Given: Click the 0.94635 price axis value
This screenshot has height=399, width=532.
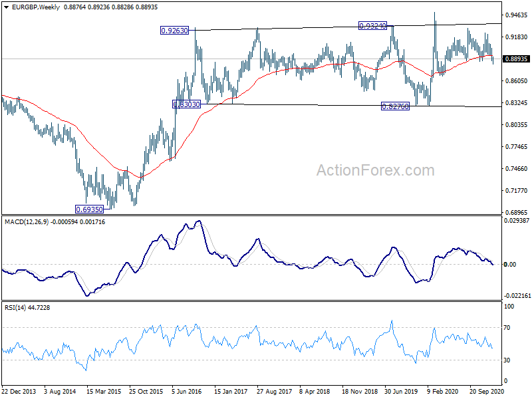Looking at the screenshot, I should 517,15.
